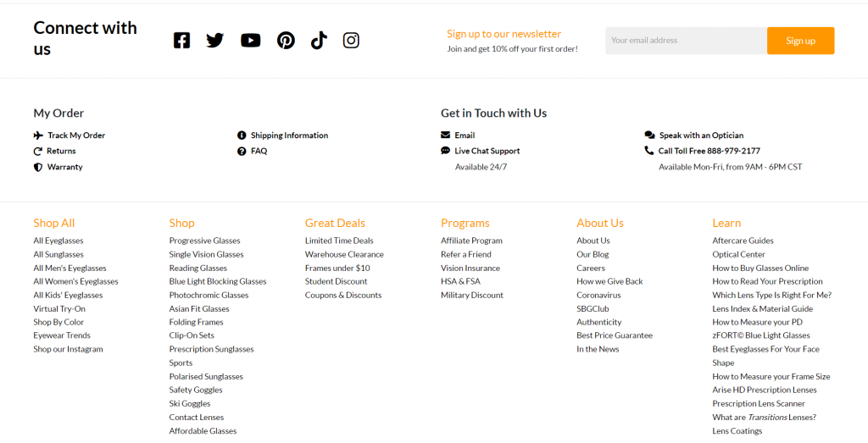The height and width of the screenshot is (443, 868).
Task: Open Photochromic Glasses link
Action: click(x=209, y=296)
